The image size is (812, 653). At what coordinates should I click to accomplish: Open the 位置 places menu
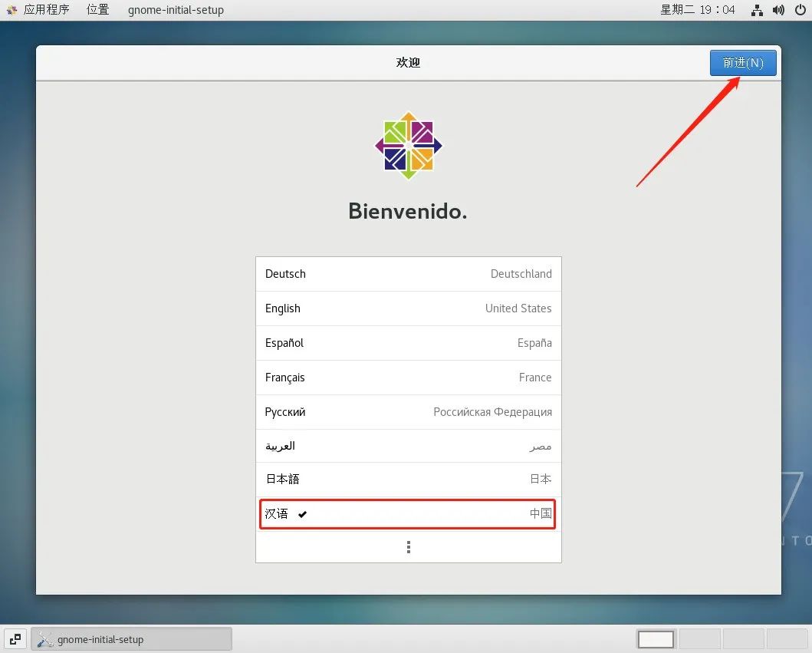(x=98, y=10)
